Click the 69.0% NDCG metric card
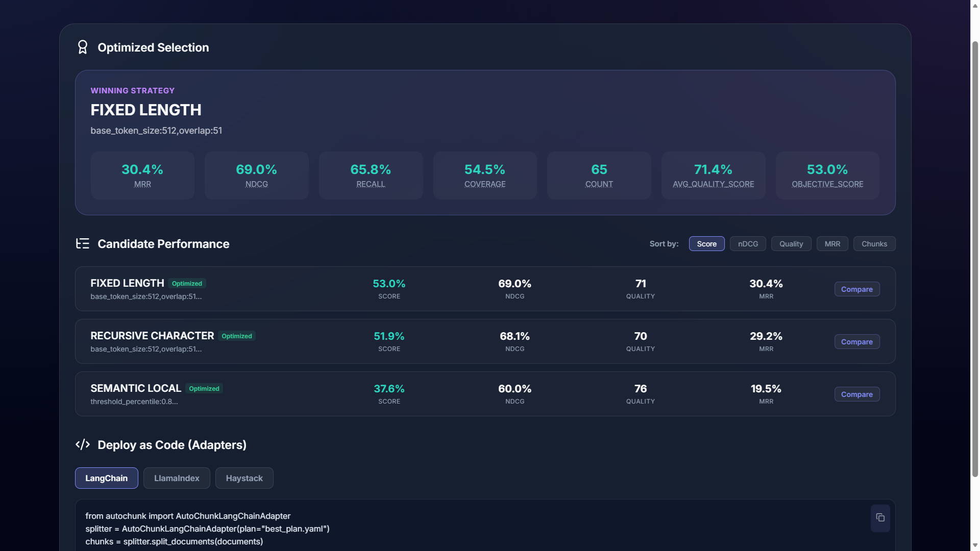Viewport: 980px width, 551px height. tap(257, 176)
